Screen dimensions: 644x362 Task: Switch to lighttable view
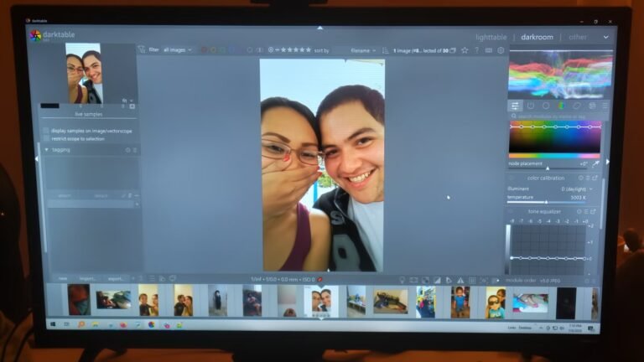pos(491,37)
